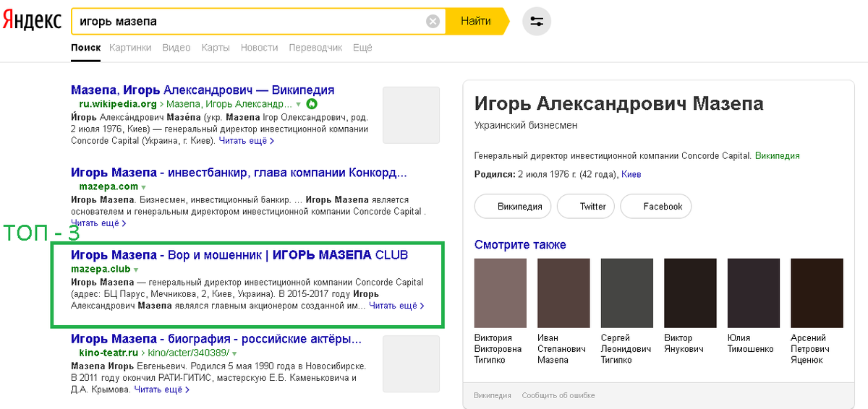This screenshot has width=868, height=409.
Task: Click the Найти search button
Action: click(477, 21)
